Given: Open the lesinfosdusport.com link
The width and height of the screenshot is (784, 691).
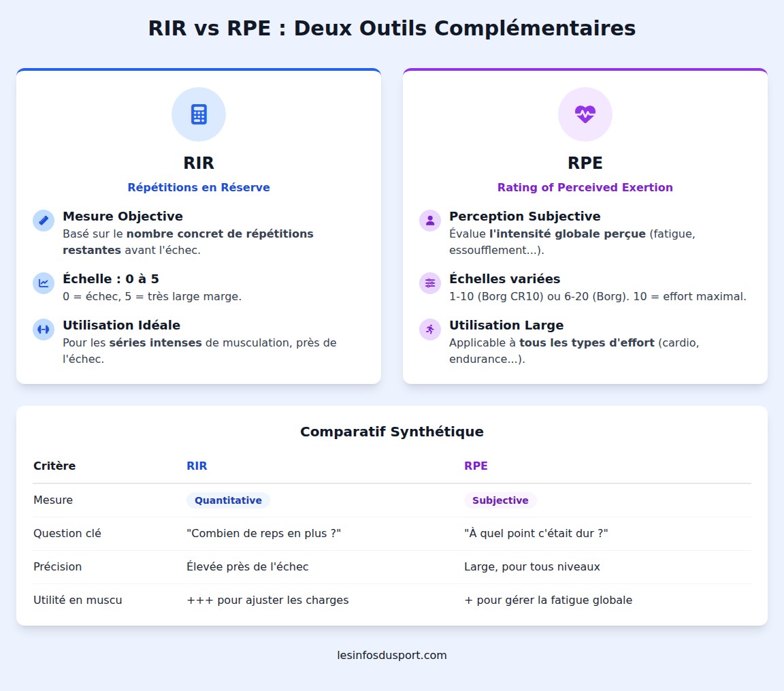Looking at the screenshot, I should tap(392, 656).
